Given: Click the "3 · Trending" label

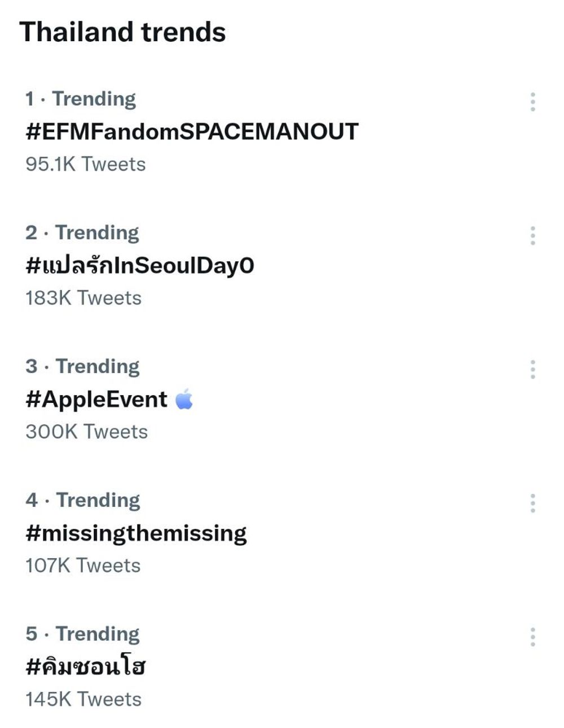Looking at the screenshot, I should pos(82,366).
